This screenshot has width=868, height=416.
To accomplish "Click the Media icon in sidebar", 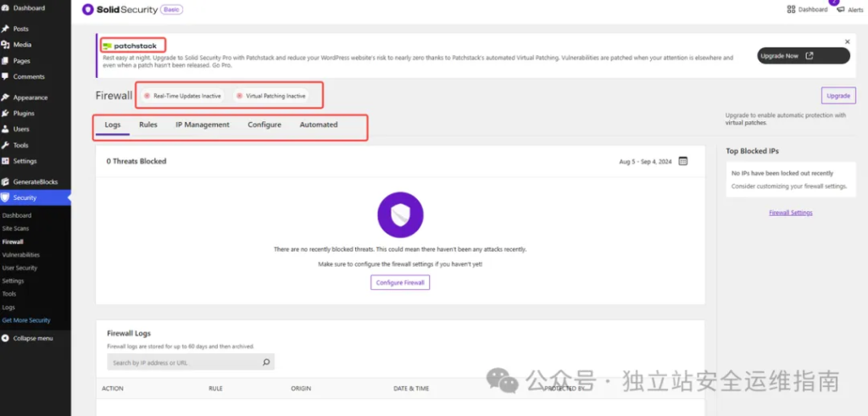I will (x=6, y=45).
